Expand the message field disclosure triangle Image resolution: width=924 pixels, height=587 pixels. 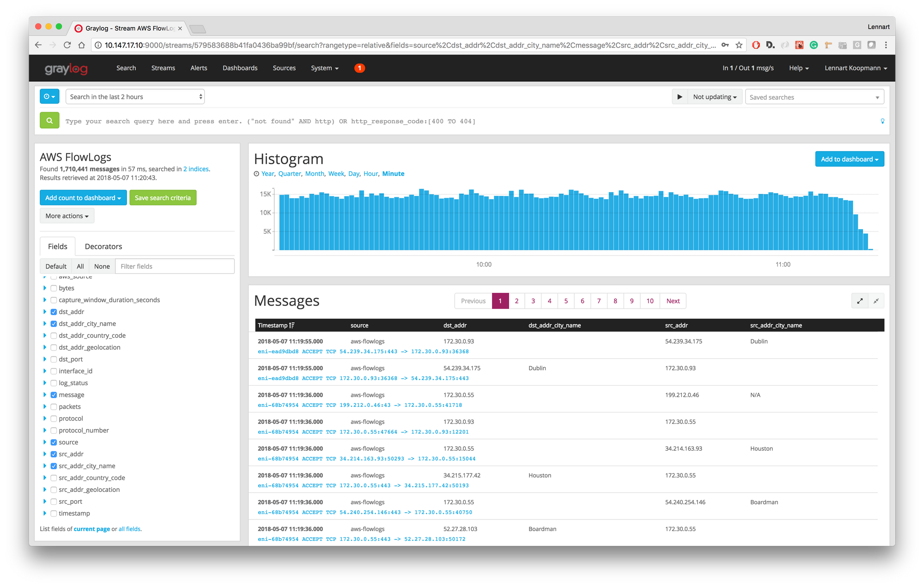[45, 395]
